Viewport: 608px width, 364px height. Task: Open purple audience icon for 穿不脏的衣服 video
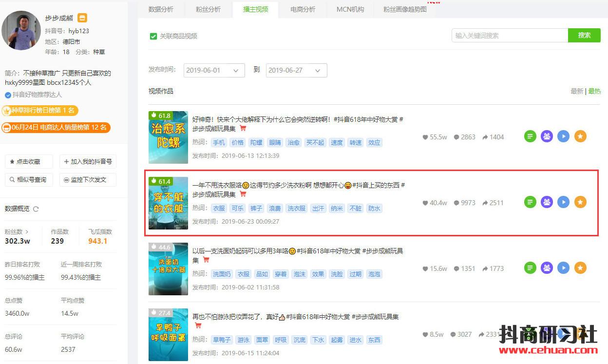[x=547, y=202]
